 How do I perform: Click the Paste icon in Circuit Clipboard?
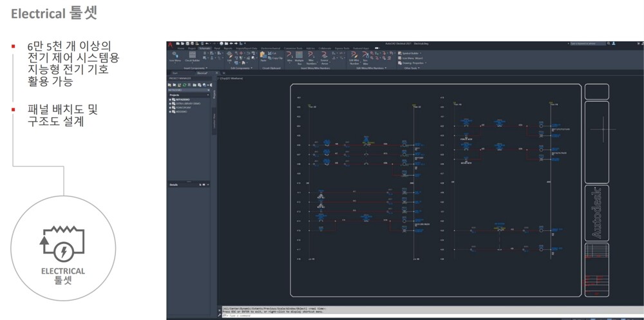pos(263,57)
